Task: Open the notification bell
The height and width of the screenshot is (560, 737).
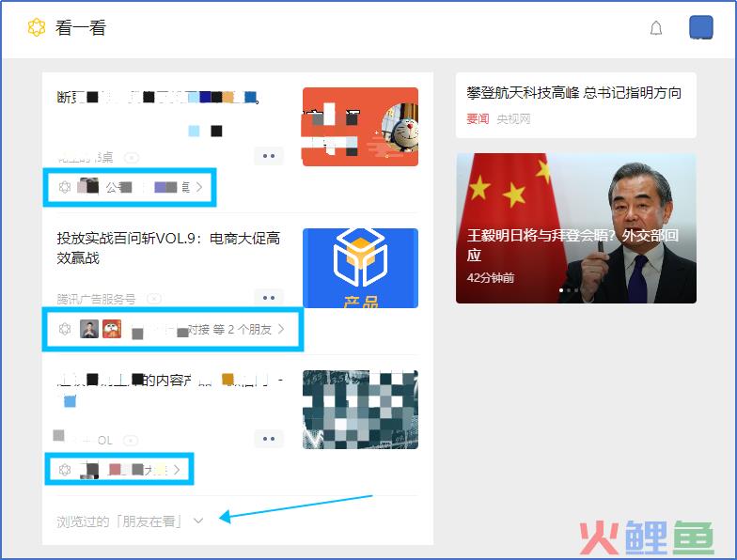Action: [656, 28]
